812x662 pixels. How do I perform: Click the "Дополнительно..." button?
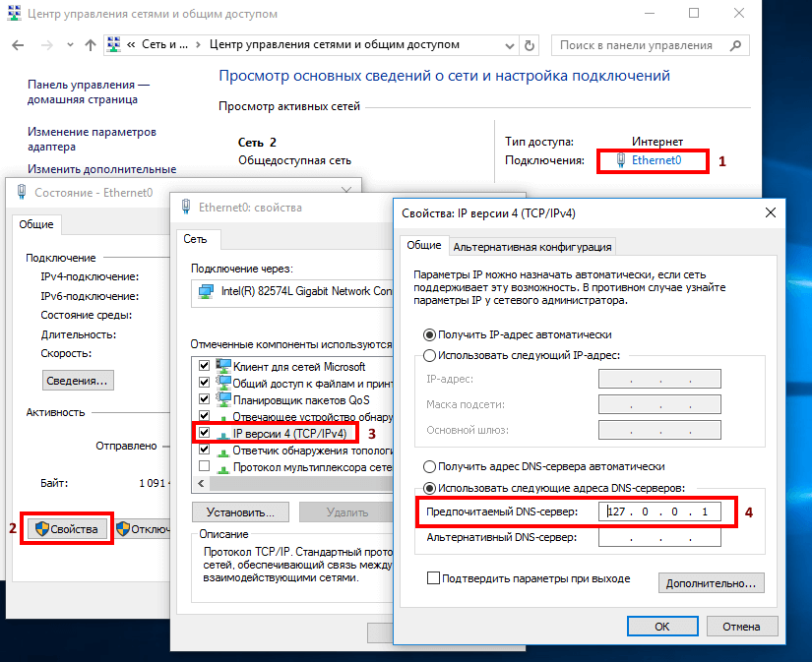(x=711, y=582)
